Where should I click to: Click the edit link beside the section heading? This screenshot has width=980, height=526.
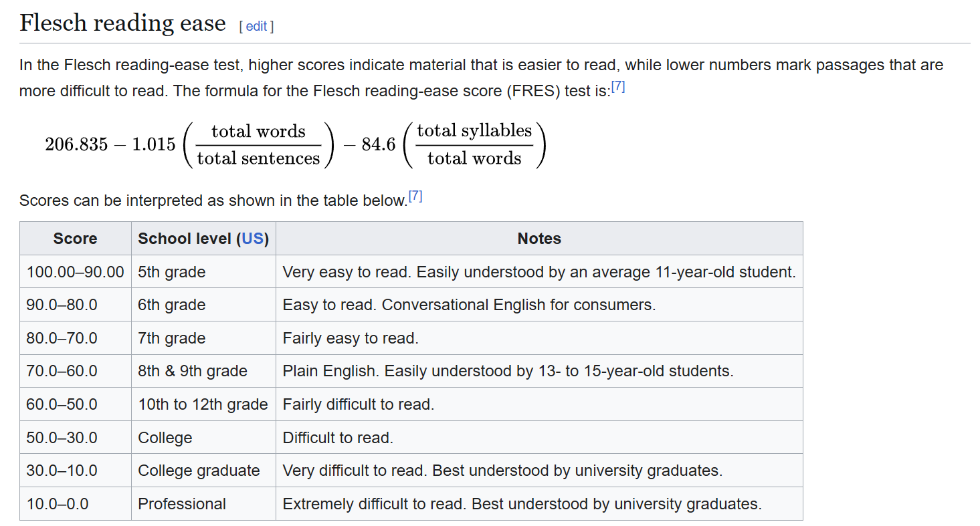[x=256, y=26]
